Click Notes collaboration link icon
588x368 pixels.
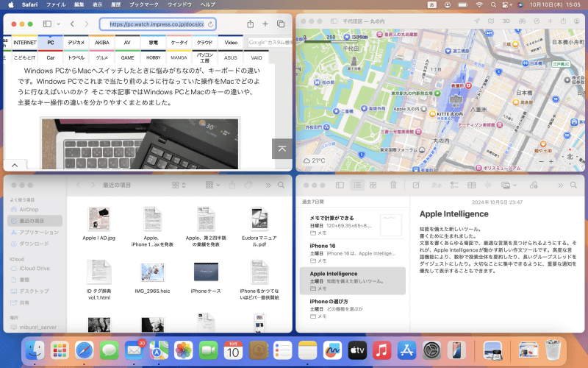pyautogui.click(x=534, y=185)
